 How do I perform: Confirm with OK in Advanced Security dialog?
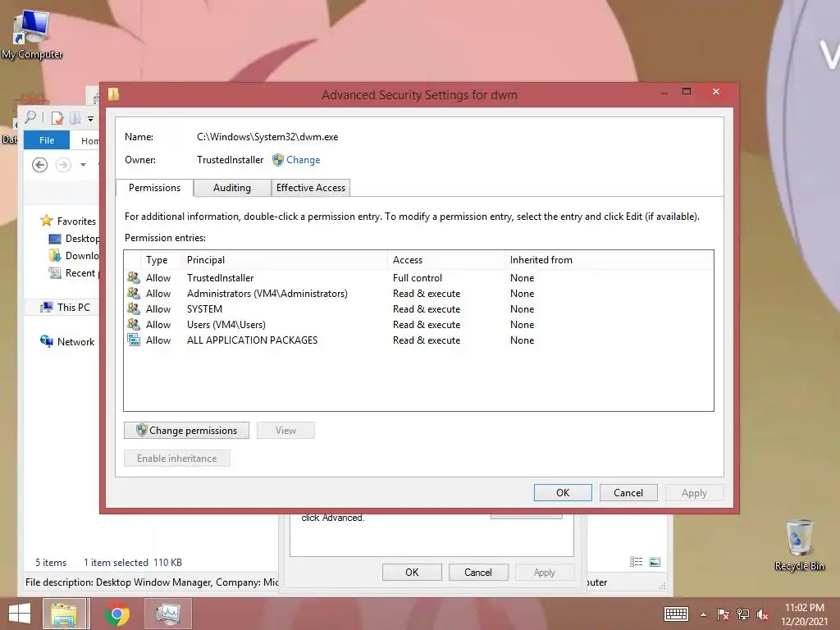point(563,492)
